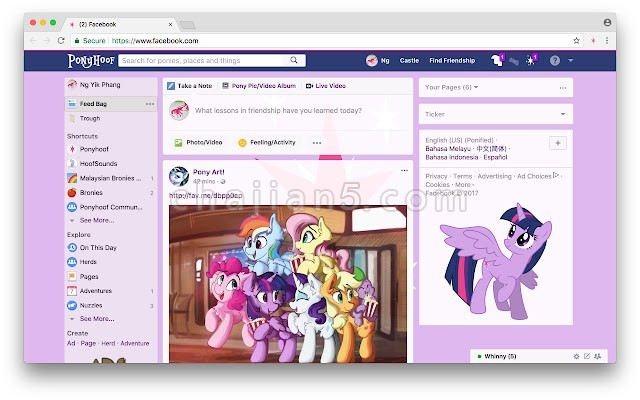This screenshot has width=640, height=400.
Task: Select Castle in the top navigation
Action: tap(409, 61)
